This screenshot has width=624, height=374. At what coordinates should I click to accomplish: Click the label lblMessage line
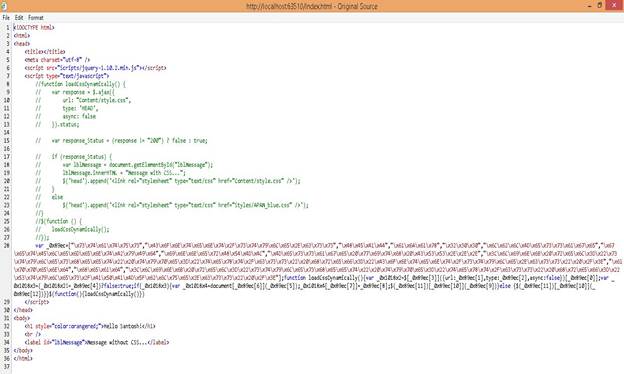click(97, 342)
